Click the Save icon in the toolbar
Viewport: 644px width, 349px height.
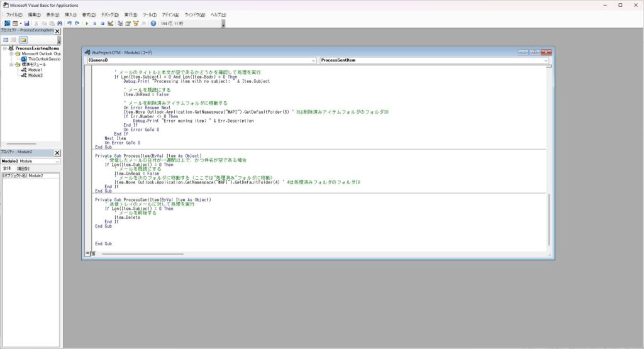pyautogui.click(x=26, y=23)
